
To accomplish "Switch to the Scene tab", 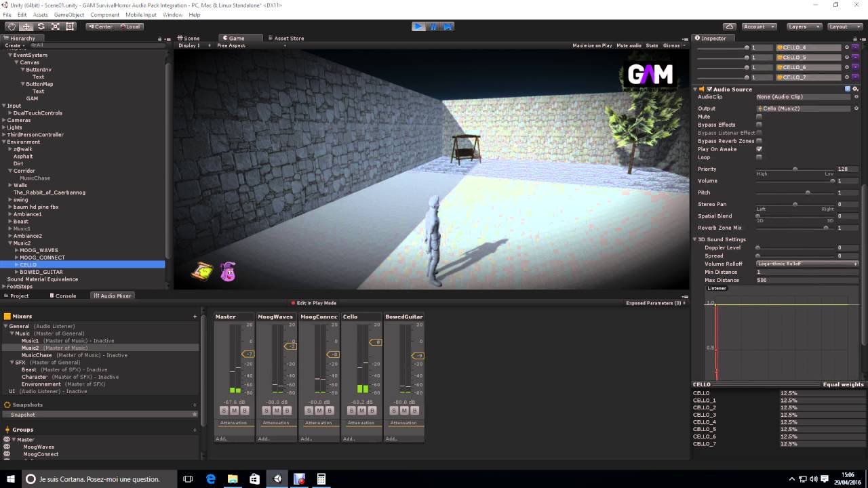I will click(189, 38).
